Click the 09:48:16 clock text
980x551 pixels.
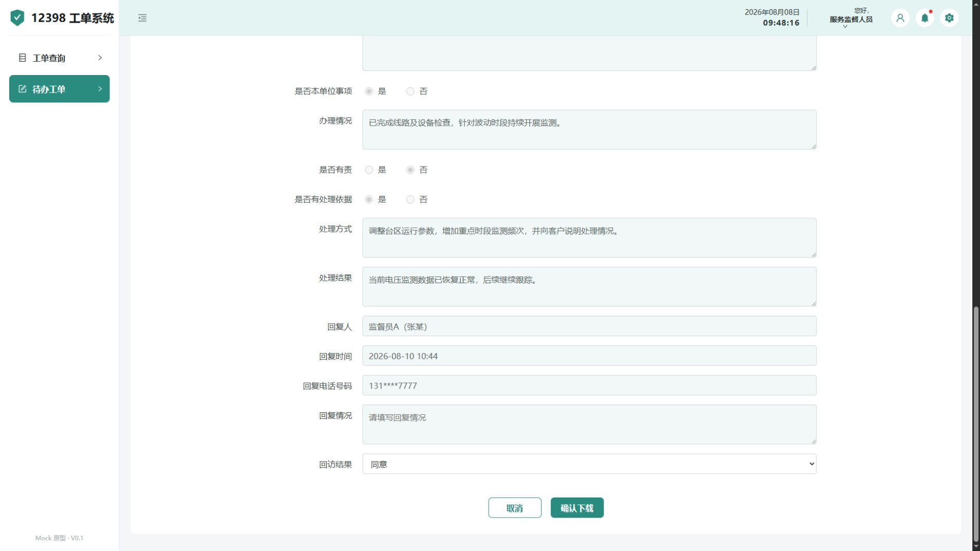(781, 23)
